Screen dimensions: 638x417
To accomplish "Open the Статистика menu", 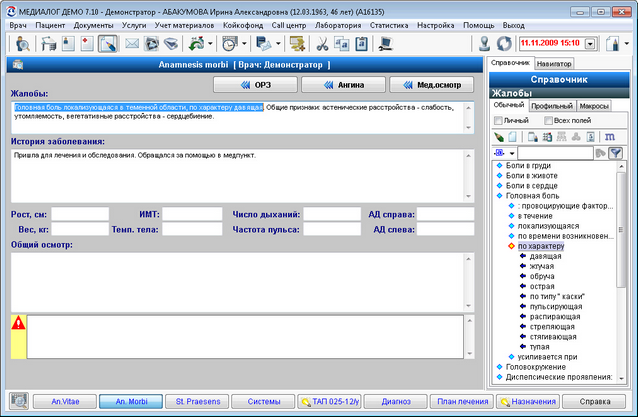I will (389, 25).
